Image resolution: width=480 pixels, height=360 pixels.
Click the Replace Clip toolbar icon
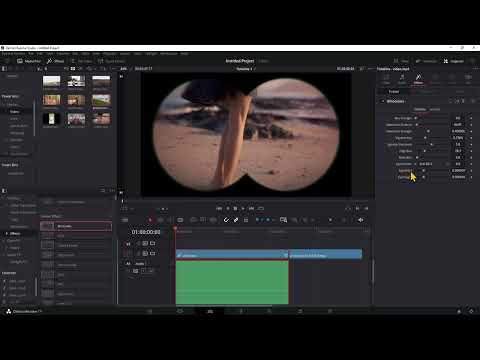tap(213, 220)
